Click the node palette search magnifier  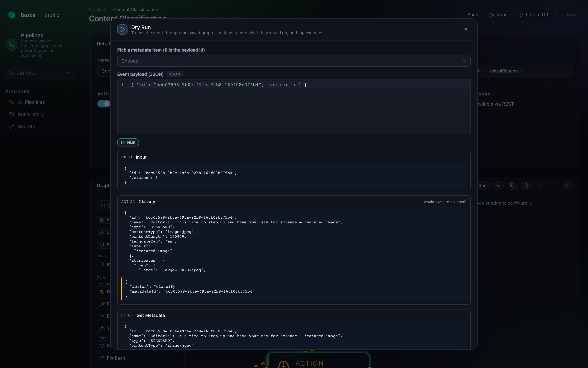(x=103, y=206)
